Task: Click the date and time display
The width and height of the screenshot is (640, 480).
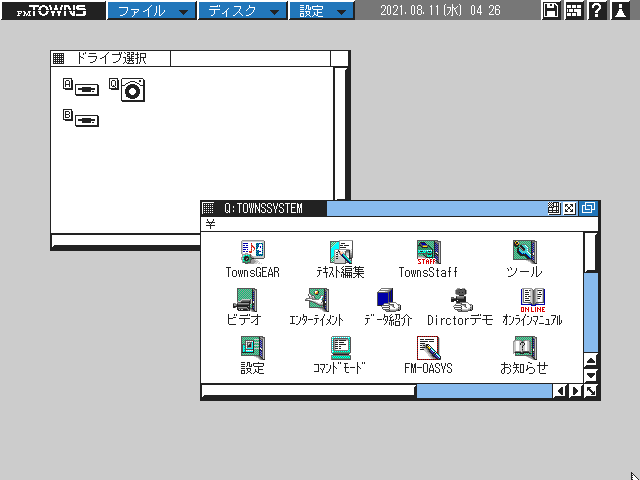Action: [x=440, y=10]
